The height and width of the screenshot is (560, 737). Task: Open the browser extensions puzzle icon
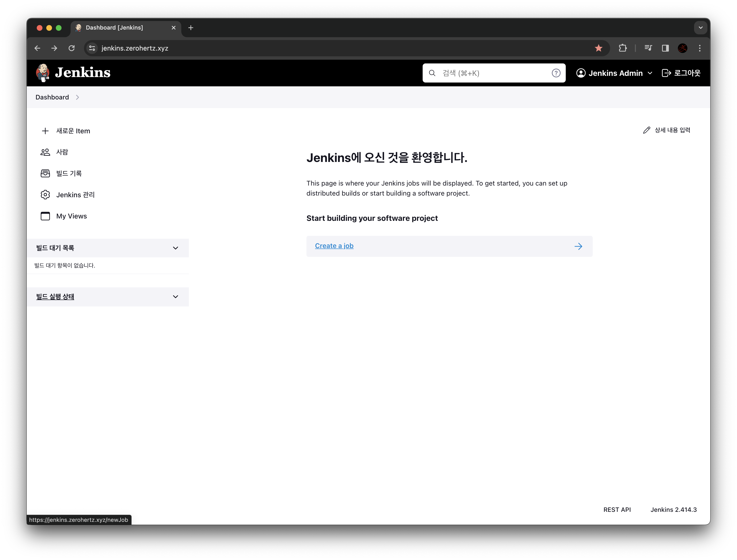(622, 48)
